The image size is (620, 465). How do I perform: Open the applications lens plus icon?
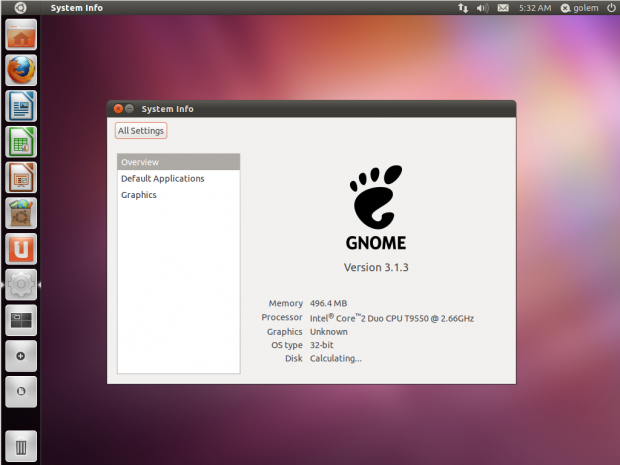[21, 356]
